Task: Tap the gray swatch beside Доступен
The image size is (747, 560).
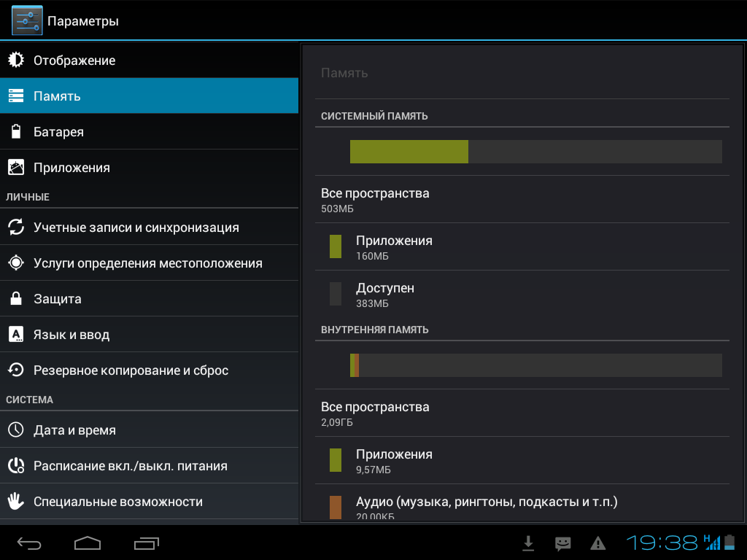Action: point(336,294)
